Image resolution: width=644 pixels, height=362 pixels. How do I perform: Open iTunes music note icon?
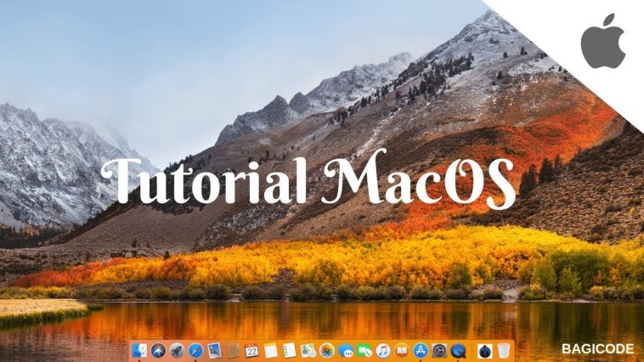pyautogui.click(x=383, y=351)
